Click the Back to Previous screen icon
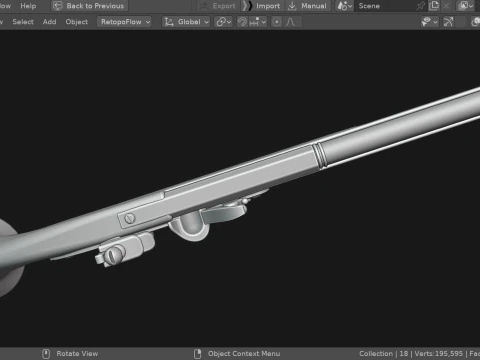Viewport: 480px width, 360px height. click(58, 6)
